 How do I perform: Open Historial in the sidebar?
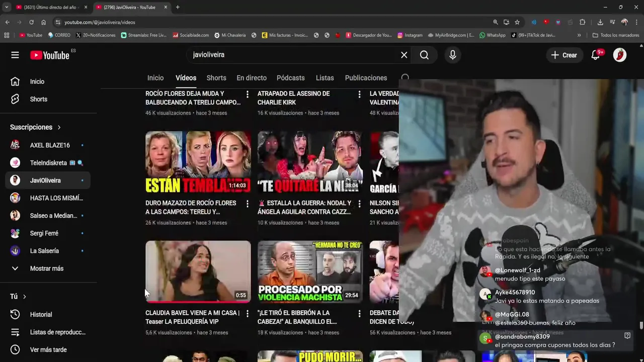click(49, 315)
